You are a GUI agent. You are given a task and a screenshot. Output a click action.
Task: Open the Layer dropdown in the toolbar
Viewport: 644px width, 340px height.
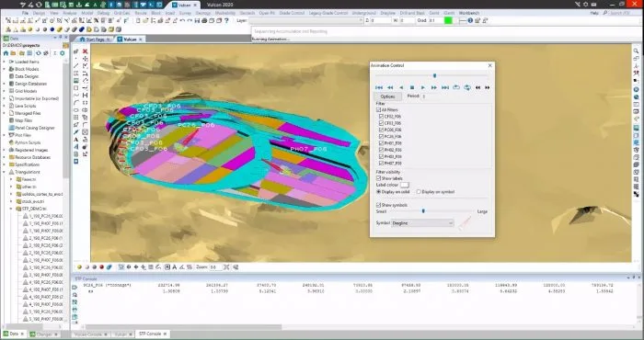click(305, 20)
